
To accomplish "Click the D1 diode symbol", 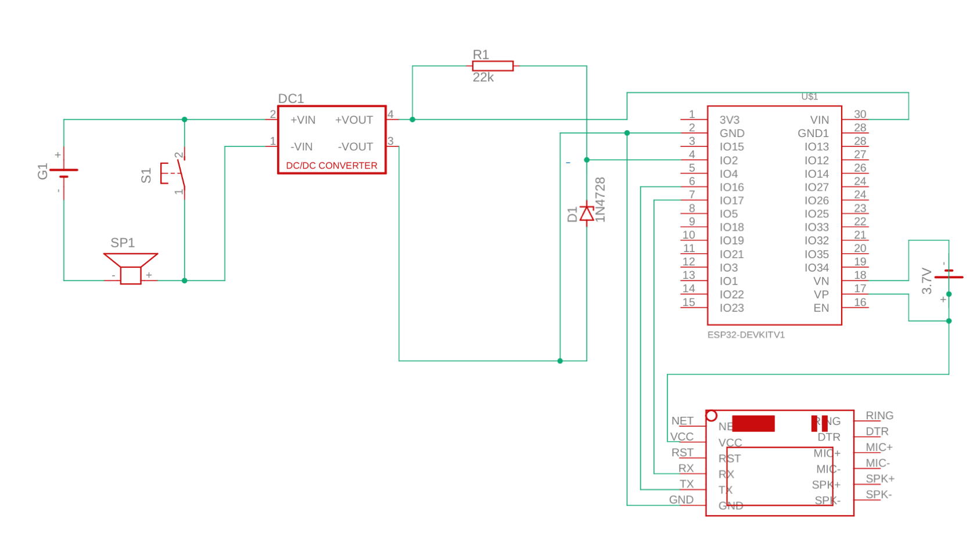I will (x=587, y=214).
